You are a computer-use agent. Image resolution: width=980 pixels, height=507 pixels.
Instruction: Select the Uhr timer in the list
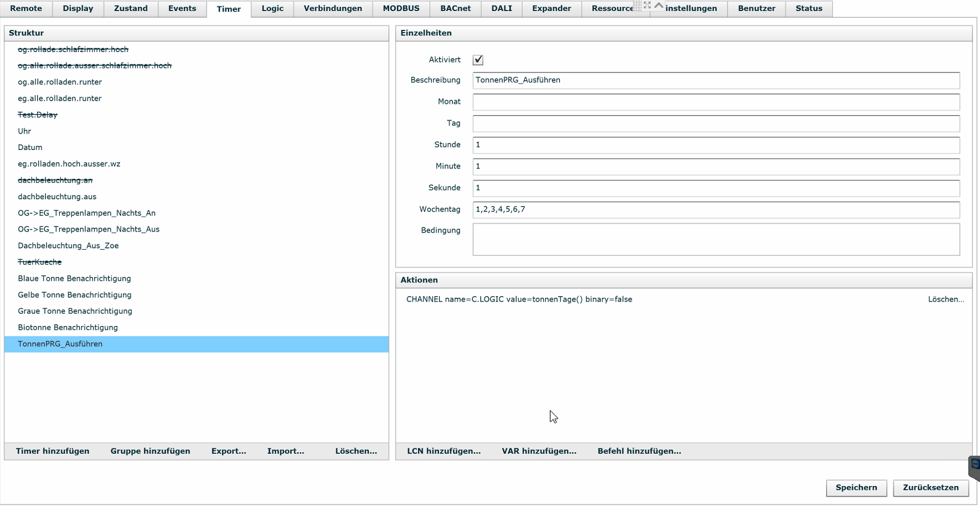point(24,131)
